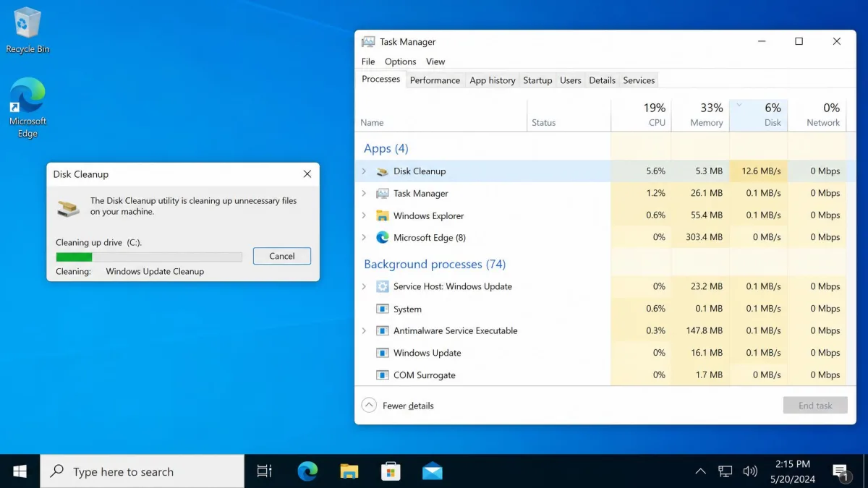The image size is (868, 488).
Task: Click the green cleanup progress bar
Action: coord(149,257)
